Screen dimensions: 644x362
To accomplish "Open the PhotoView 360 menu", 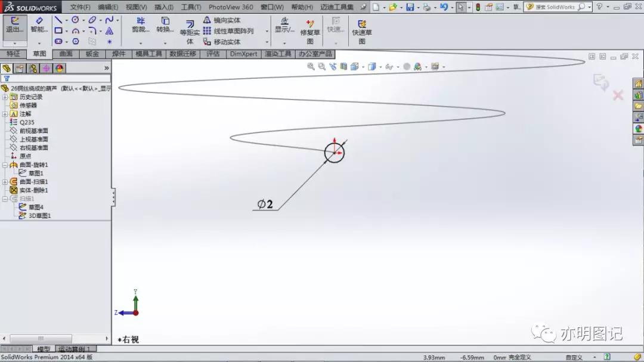I will 231,7.
